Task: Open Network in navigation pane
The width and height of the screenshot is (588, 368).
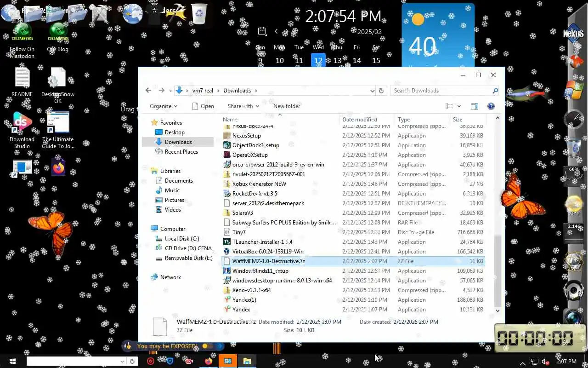Action: click(x=170, y=277)
